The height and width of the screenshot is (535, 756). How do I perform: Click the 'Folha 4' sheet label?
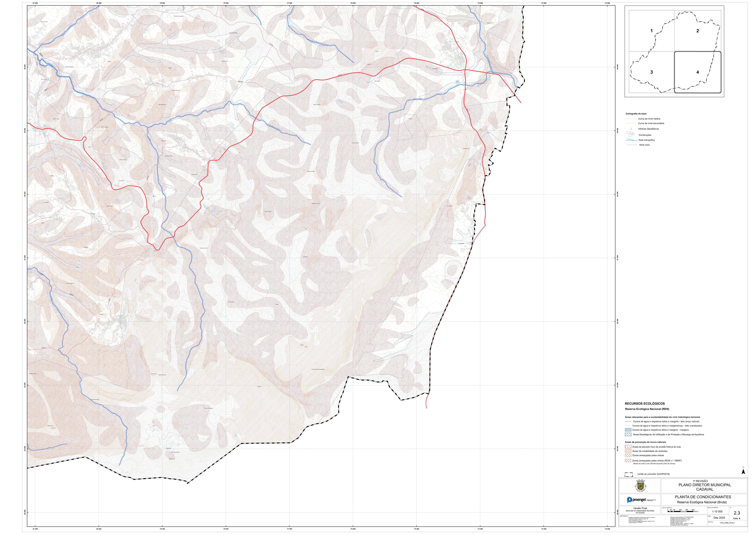click(737, 519)
